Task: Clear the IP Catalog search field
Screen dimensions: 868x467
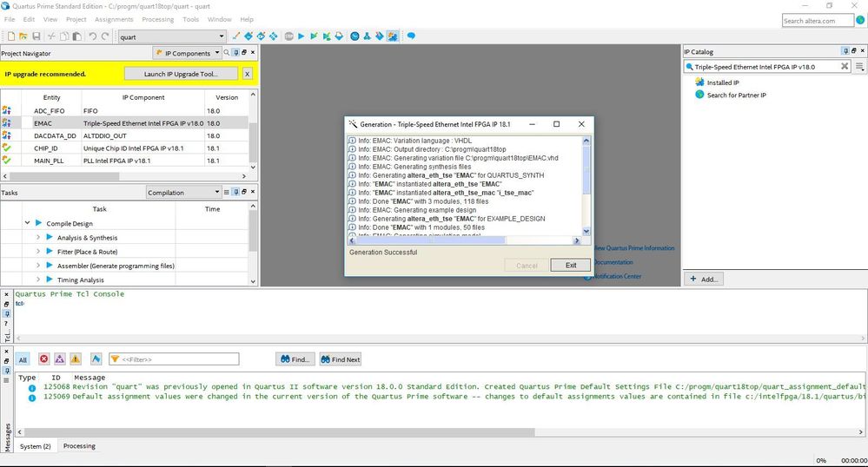Action: 845,66
